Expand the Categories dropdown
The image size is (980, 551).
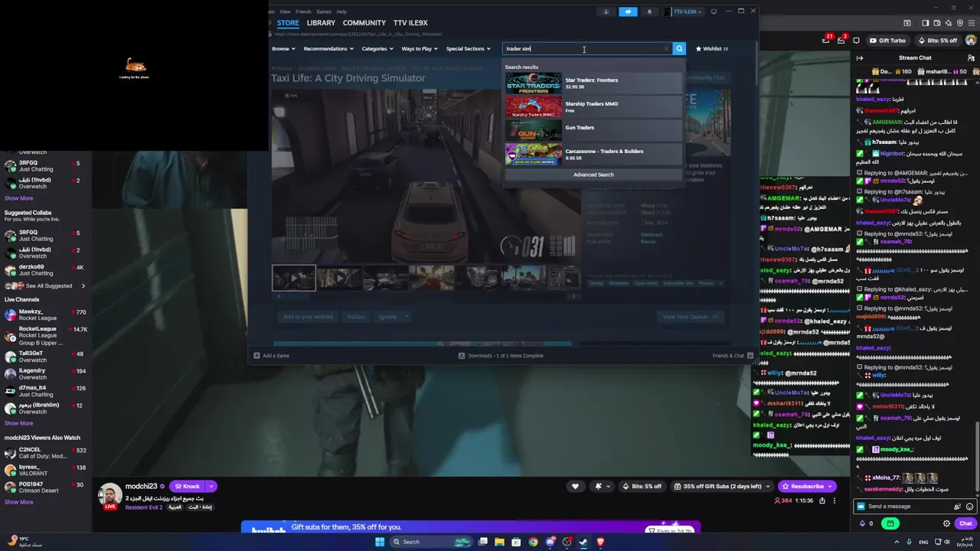(377, 49)
